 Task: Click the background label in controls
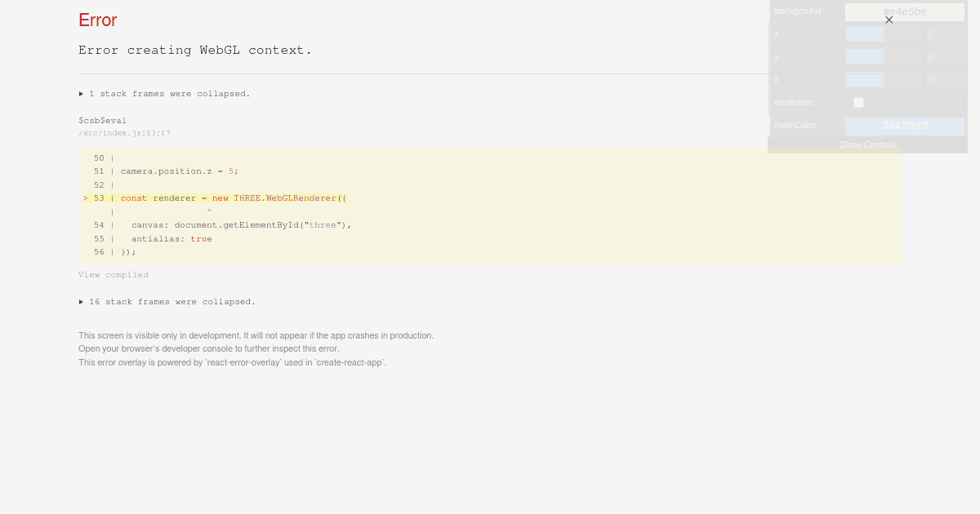797,11
